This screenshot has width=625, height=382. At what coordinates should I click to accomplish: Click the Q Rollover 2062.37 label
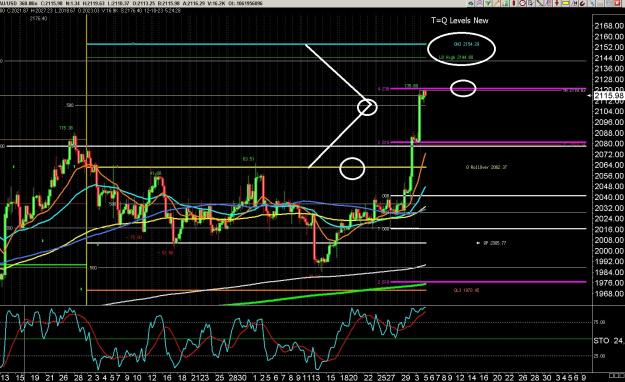click(x=486, y=167)
